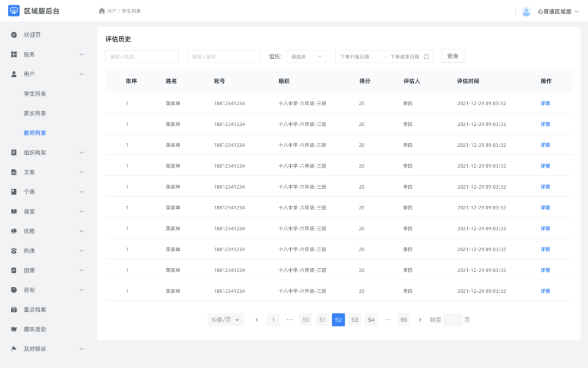Click the 趣味活动 crown icon
This screenshot has height=368, width=588.
pyautogui.click(x=14, y=329)
